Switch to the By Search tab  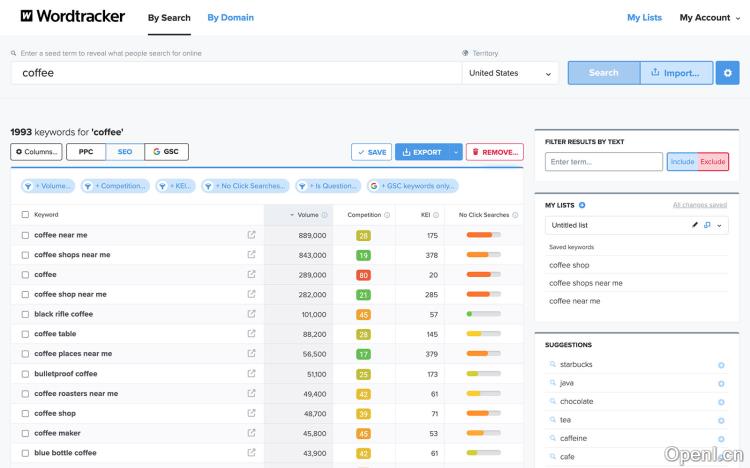169,18
